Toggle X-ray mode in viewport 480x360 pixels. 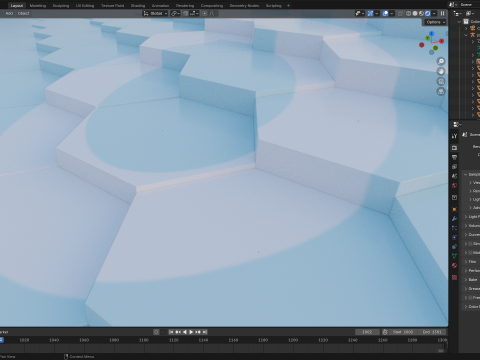(x=400, y=13)
